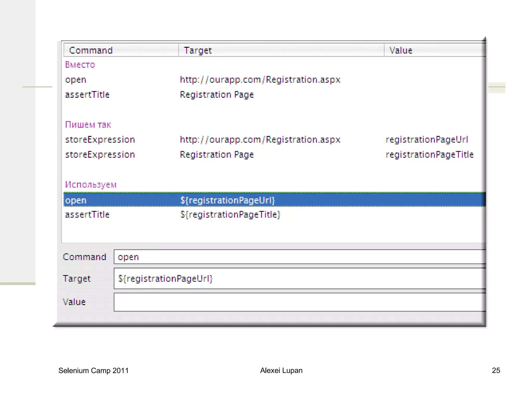The image size is (532, 399).
Task: Click the empty Value input field
Action: pos(299,302)
